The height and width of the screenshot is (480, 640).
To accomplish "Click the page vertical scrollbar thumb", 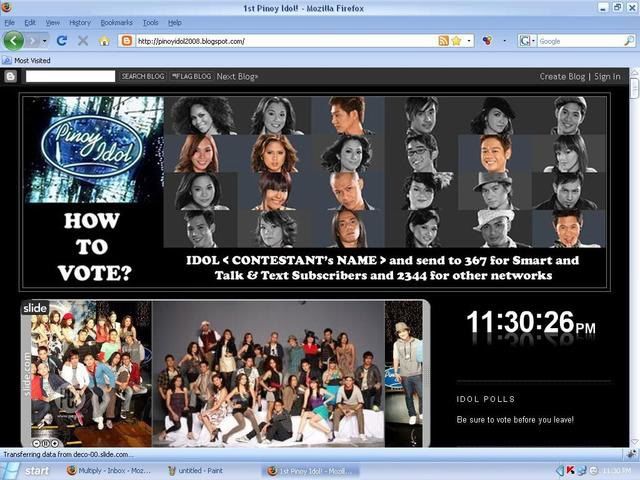I will [635, 87].
